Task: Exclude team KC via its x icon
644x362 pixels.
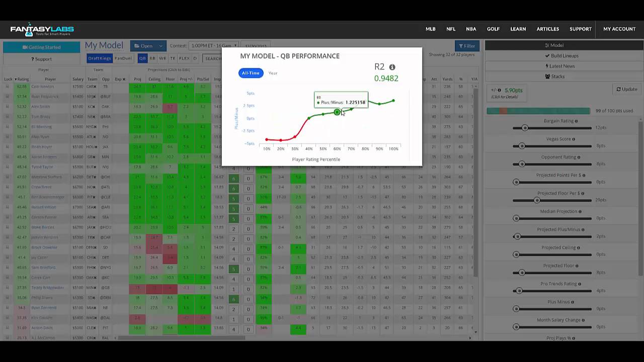Action: pyautogui.click(x=95, y=107)
